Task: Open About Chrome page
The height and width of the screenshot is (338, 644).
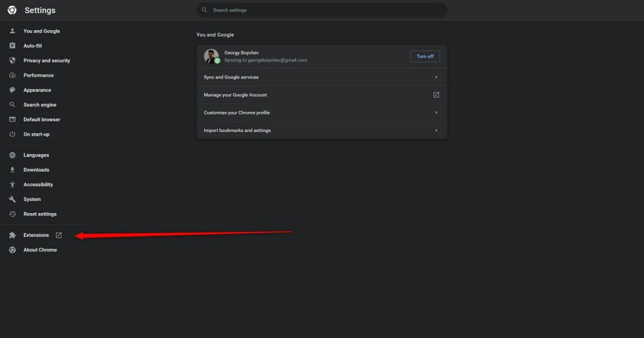Action: 40,250
